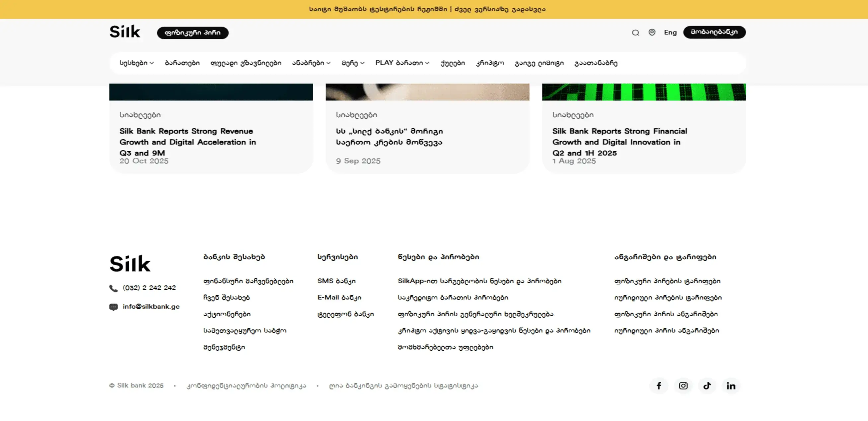Click the phone icon beside (032) 2 242 242
The height and width of the screenshot is (421, 868).
[x=113, y=288]
